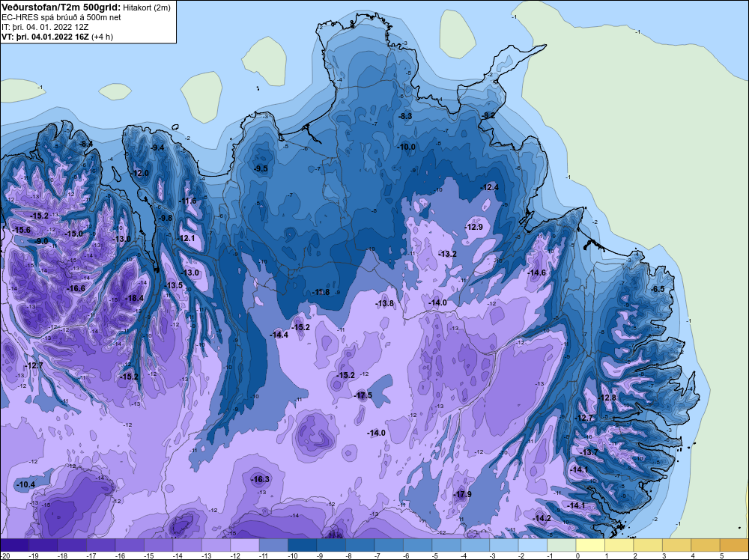Image resolution: width=749 pixels, height=560 pixels.
Task: Click the initial time line "IT: þri. 04. 01. 2022 12Z"
Action: click(45, 27)
